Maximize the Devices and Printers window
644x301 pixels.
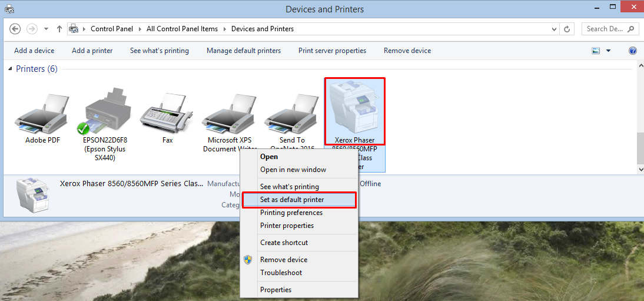[613, 6]
